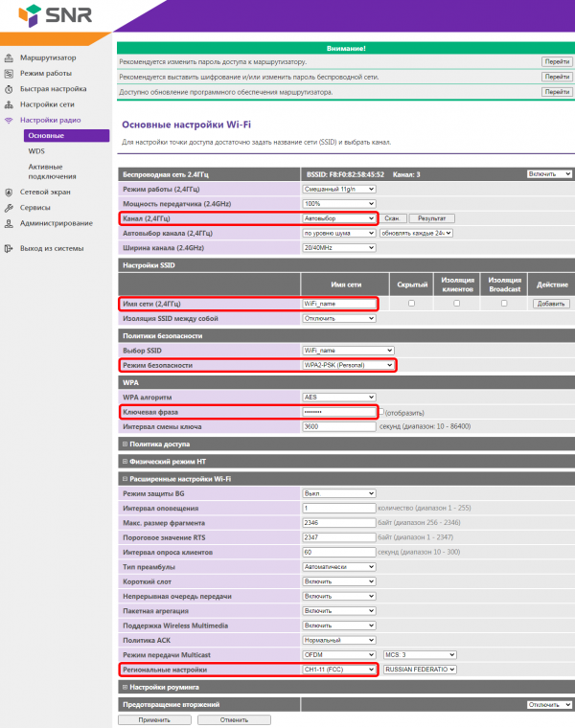Viewport: 575px width, 728px height.
Task: Open Режим работы (2,4ГГц) dropdown
Action: tap(339, 190)
